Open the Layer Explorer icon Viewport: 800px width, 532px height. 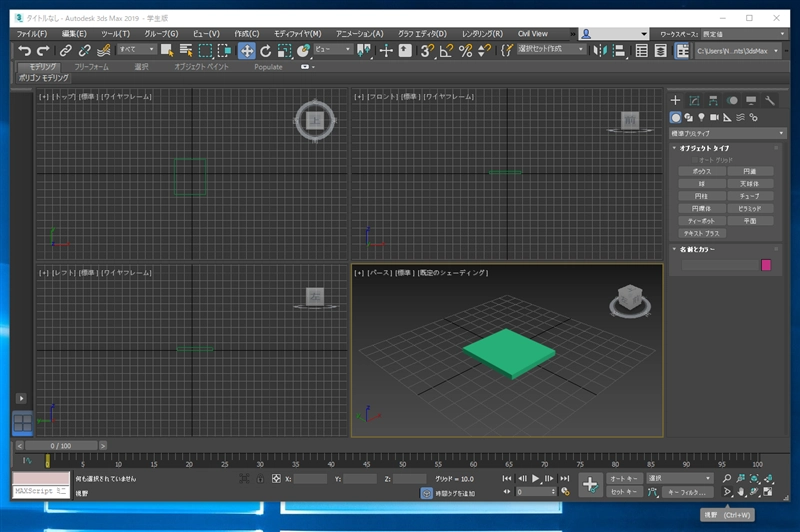(x=661, y=50)
